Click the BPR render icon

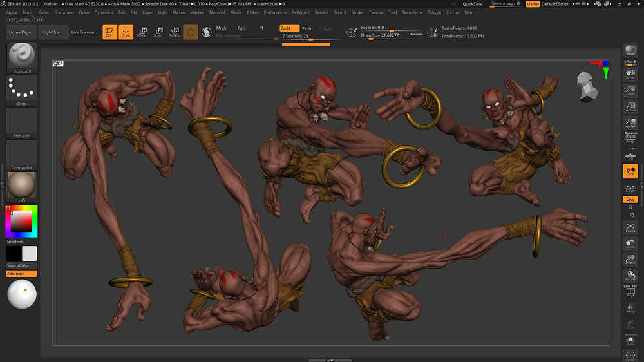click(630, 50)
